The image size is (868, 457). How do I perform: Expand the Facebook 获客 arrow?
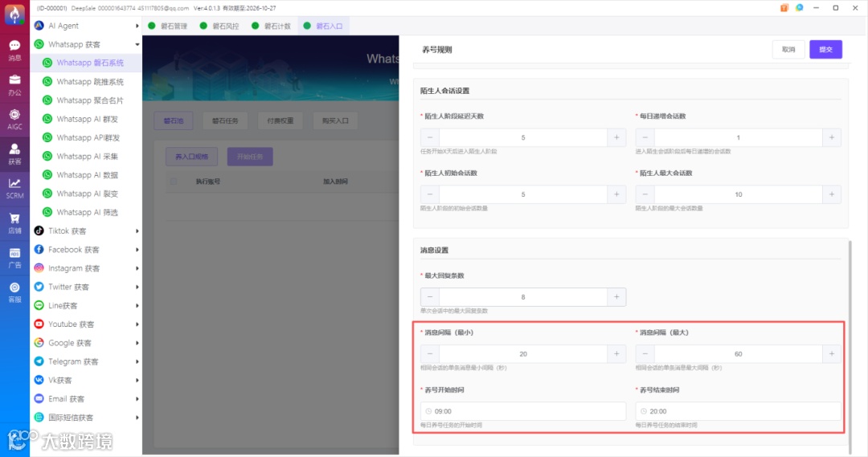point(137,250)
